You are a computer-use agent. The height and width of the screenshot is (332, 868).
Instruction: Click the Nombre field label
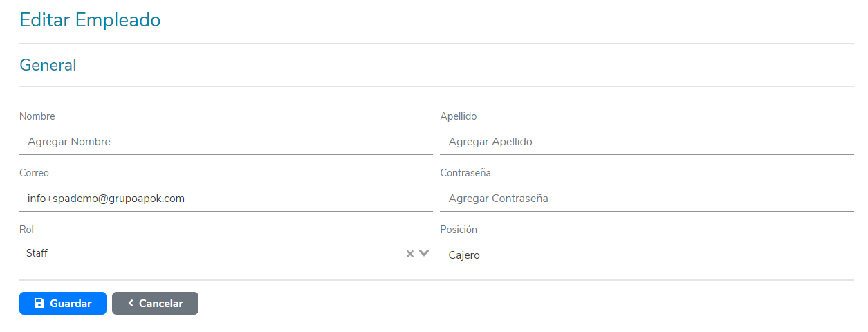(x=37, y=116)
